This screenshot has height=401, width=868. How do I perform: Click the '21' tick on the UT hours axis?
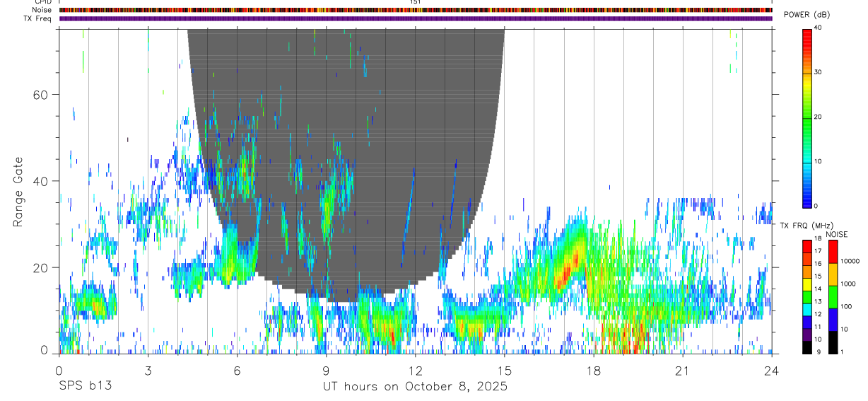point(682,371)
